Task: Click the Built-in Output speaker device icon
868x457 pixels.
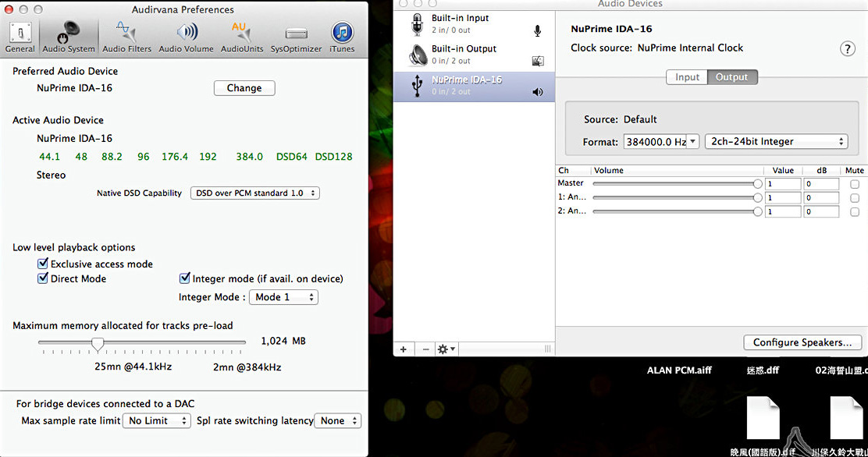Action: (418, 55)
